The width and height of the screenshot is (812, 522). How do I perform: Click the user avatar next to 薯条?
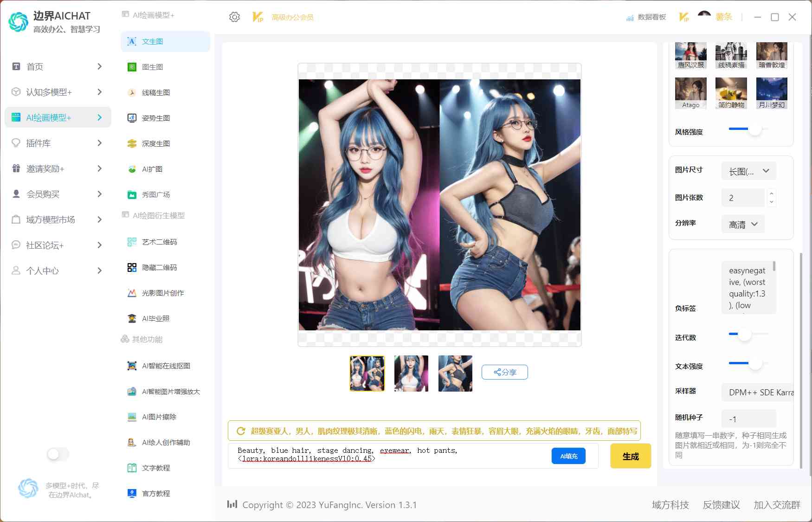tap(704, 17)
